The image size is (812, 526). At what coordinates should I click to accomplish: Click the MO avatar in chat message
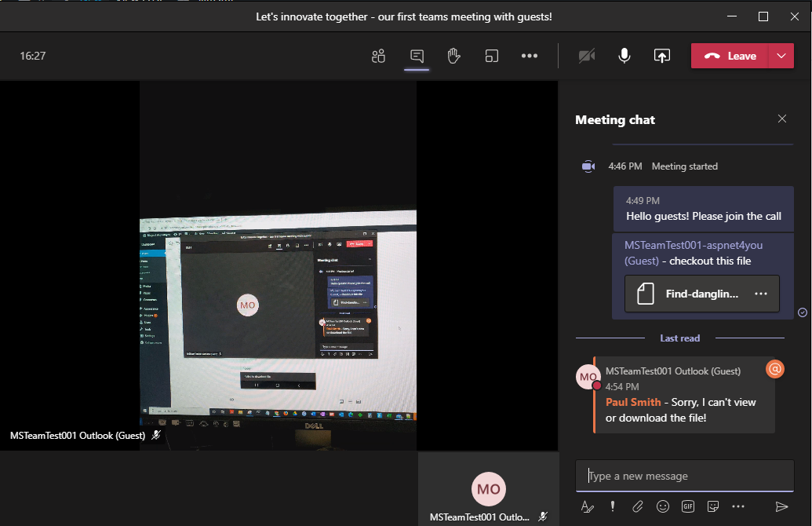[588, 377]
